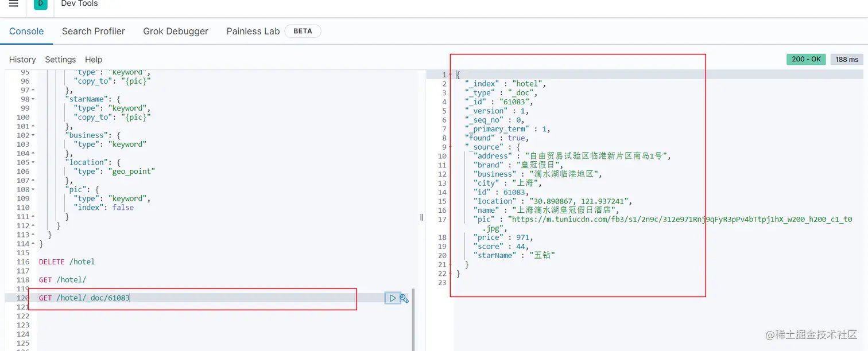
Task: Click the Dev Tools breadcrumb
Action: click(79, 3)
